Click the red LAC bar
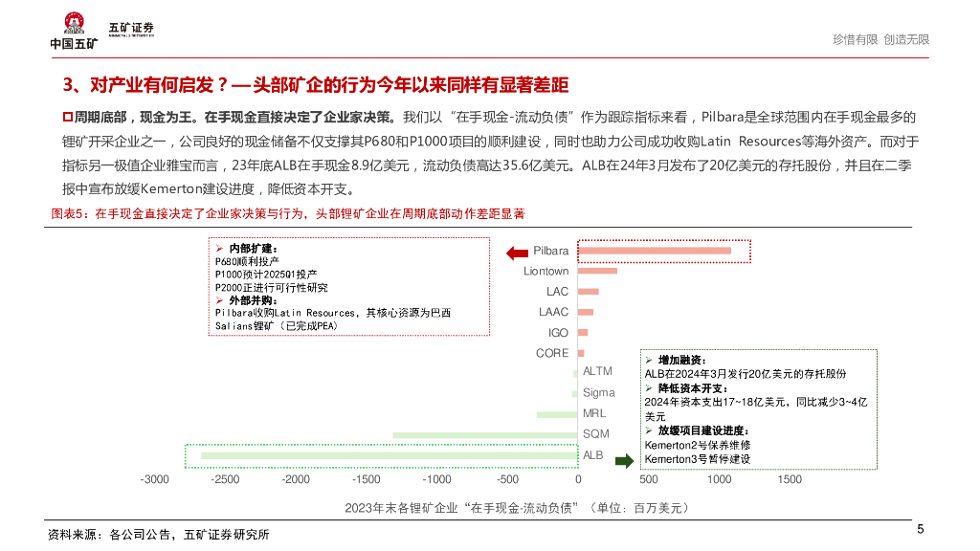Viewport: 980px width, 551px height. pyautogui.click(x=589, y=292)
